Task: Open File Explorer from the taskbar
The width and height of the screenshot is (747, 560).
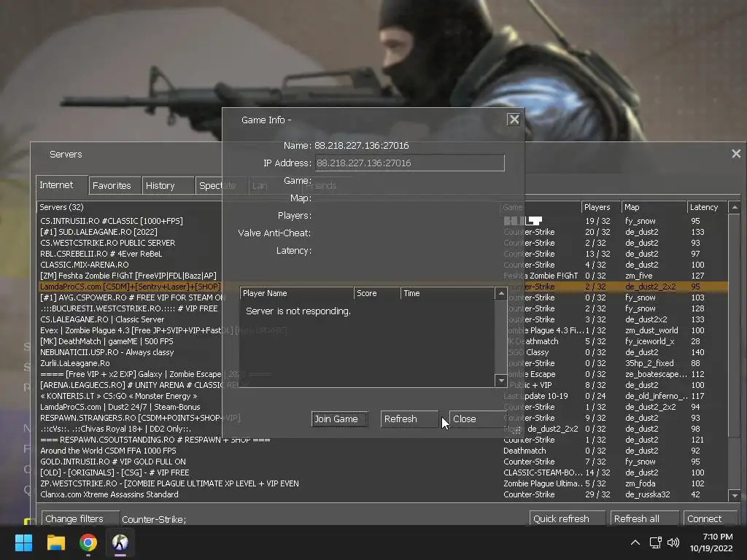Action: click(55, 542)
